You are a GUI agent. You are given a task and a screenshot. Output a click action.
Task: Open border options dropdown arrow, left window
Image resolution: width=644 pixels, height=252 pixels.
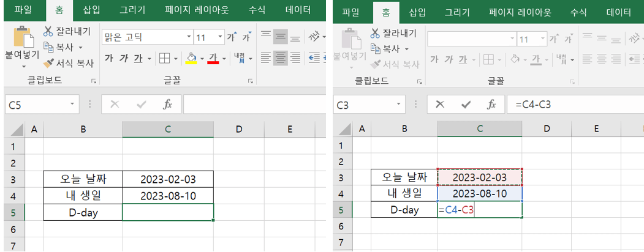tap(176, 59)
